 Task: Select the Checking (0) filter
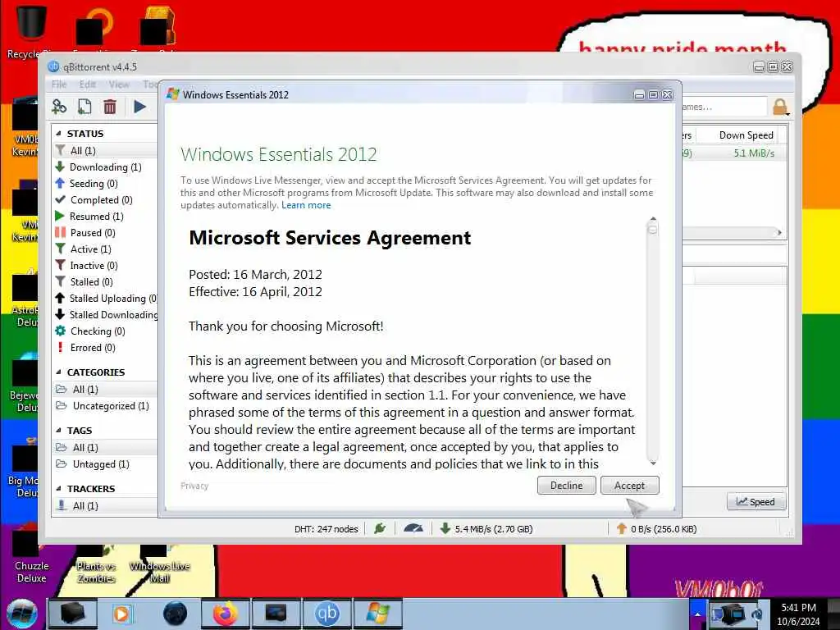point(106,331)
